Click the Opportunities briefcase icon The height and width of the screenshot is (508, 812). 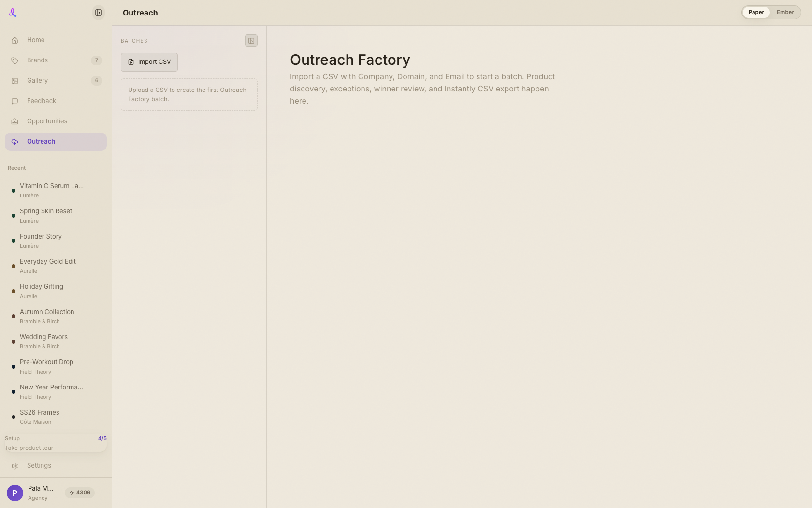[x=15, y=121]
